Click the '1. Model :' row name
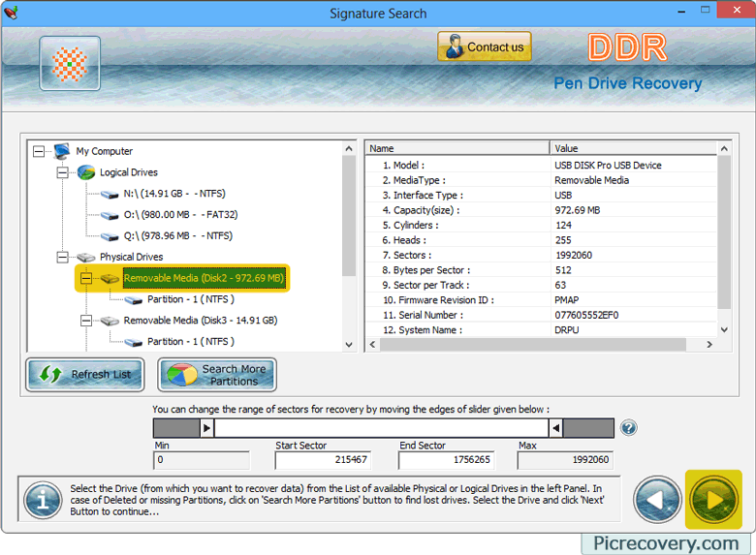Viewport: 756px width, 555px height. pyautogui.click(x=403, y=166)
